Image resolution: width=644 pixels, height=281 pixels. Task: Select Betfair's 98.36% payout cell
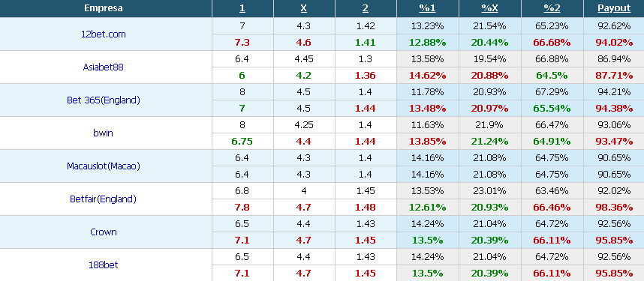pos(614,207)
